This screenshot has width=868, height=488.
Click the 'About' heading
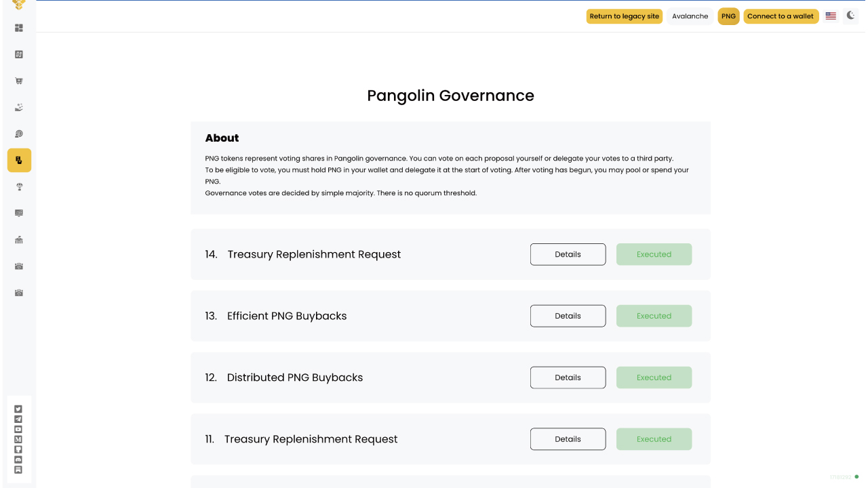pyautogui.click(x=222, y=138)
